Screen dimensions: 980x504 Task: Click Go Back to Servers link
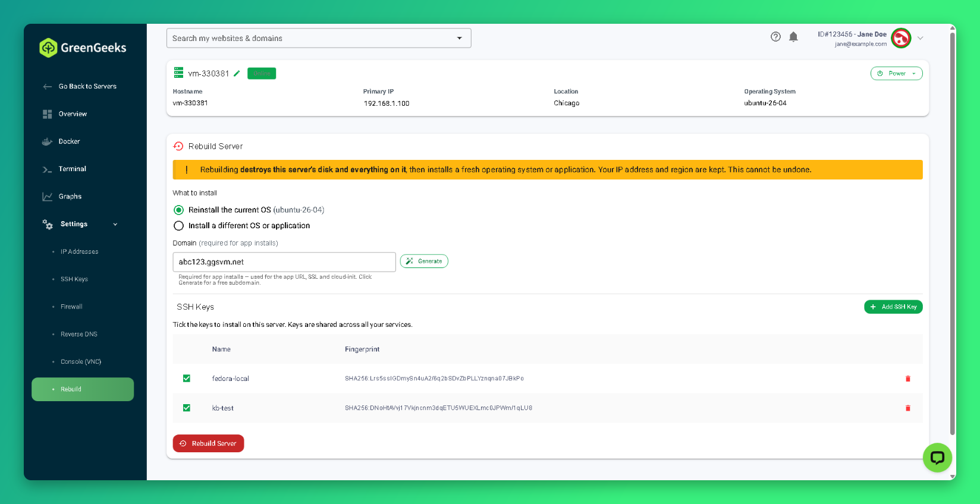(87, 87)
